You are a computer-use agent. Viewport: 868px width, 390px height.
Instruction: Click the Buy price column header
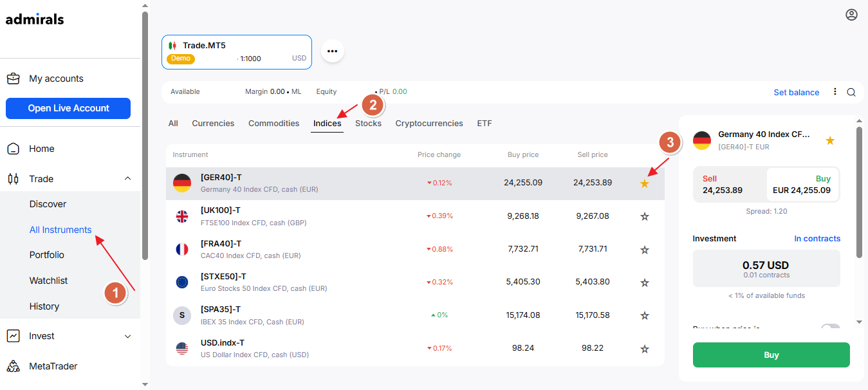click(x=523, y=154)
